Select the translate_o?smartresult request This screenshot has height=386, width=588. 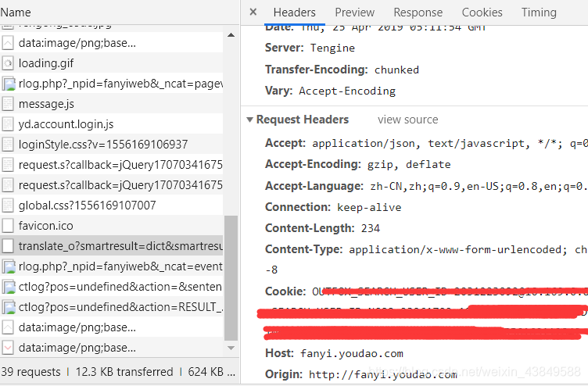(x=111, y=246)
